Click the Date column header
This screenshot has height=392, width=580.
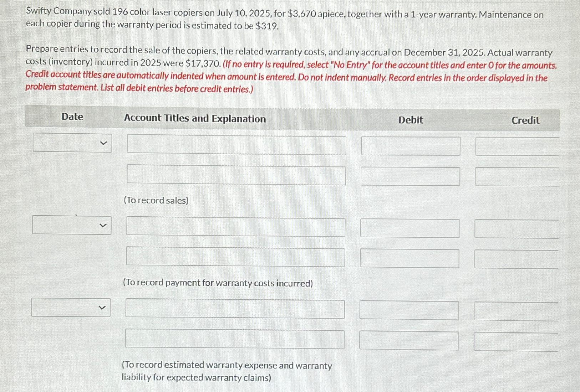[x=72, y=117]
